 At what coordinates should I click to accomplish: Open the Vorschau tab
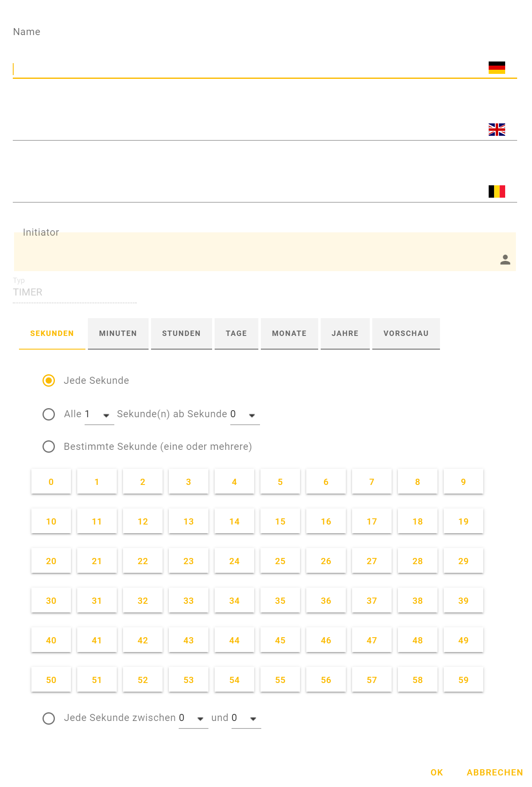pyautogui.click(x=406, y=333)
